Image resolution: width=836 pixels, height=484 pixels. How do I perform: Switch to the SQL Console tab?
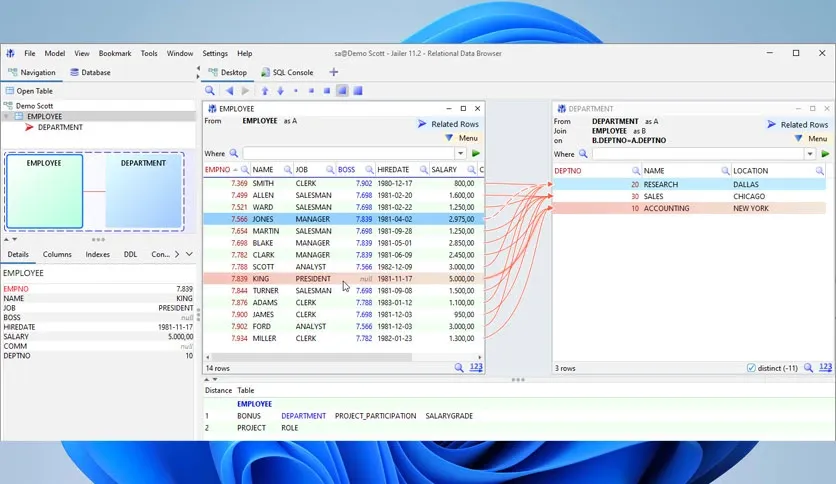tap(287, 72)
